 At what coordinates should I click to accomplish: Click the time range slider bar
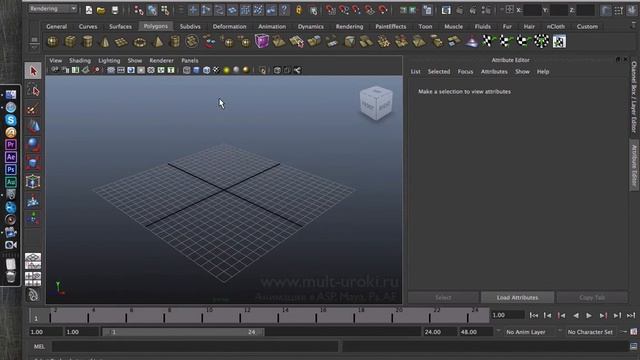[x=183, y=332]
